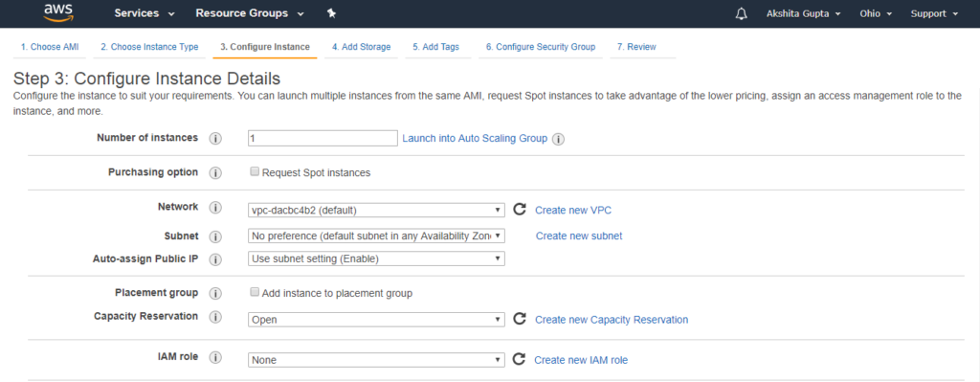The image size is (980, 382).
Task: Click the pin shortcuts icon in navbar
Action: (332, 13)
